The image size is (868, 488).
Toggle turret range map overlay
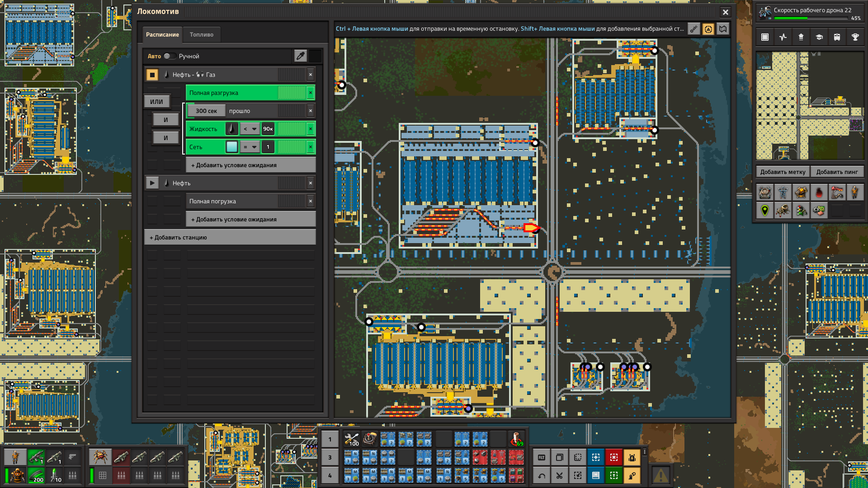[x=801, y=192]
